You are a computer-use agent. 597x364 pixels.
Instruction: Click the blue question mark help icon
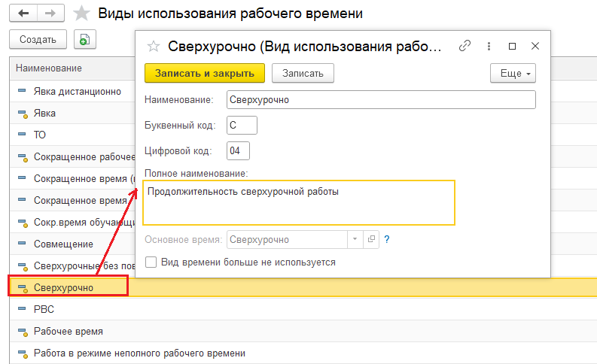coord(387,240)
